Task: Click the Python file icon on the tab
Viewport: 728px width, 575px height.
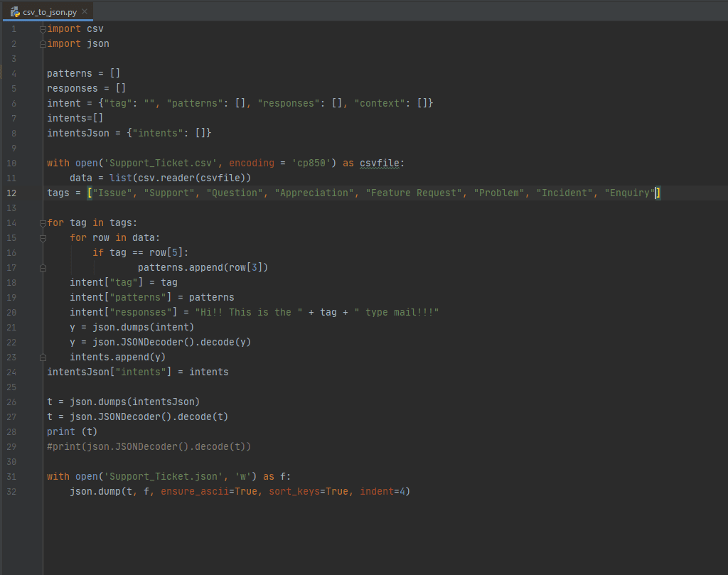Action: [15, 12]
